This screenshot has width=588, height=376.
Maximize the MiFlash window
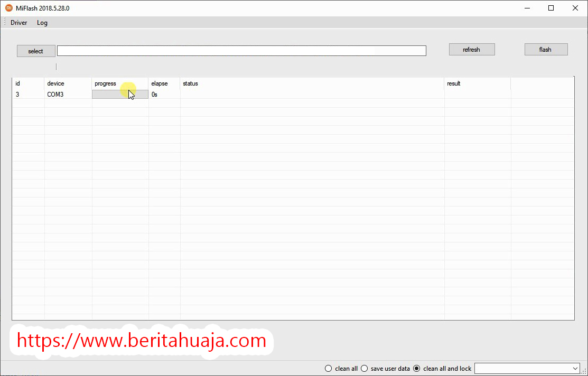pyautogui.click(x=551, y=8)
